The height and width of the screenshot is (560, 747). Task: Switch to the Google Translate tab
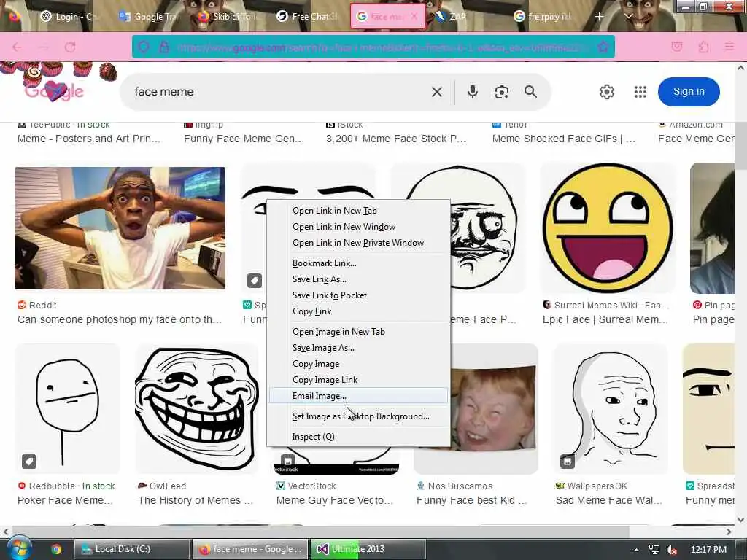(147, 16)
